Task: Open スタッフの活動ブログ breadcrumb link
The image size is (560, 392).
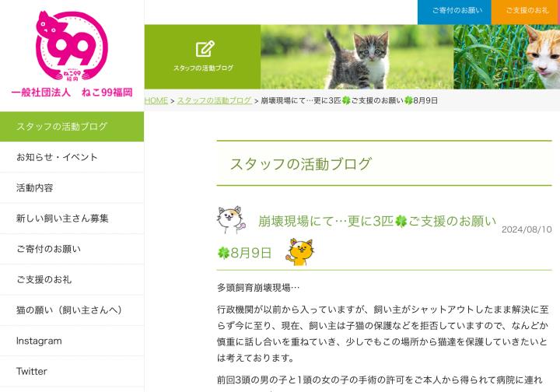Action: tap(215, 100)
